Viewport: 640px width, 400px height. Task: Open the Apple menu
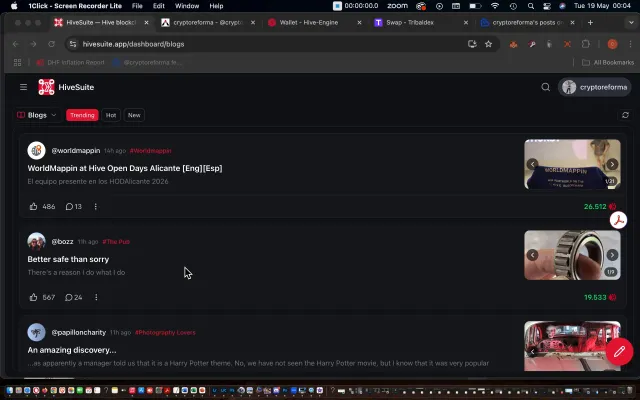click(x=14, y=6)
